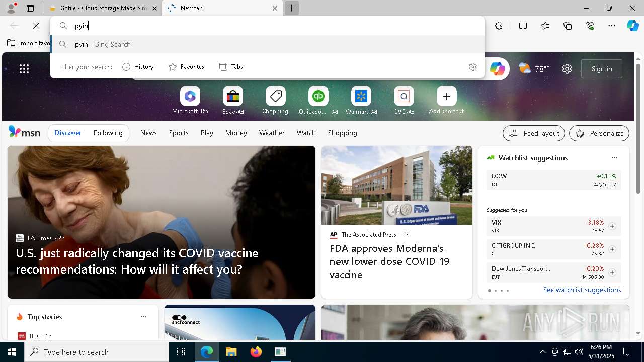Viewport: 644px width, 362px height.
Task: Open the News category
Action: coord(148,133)
